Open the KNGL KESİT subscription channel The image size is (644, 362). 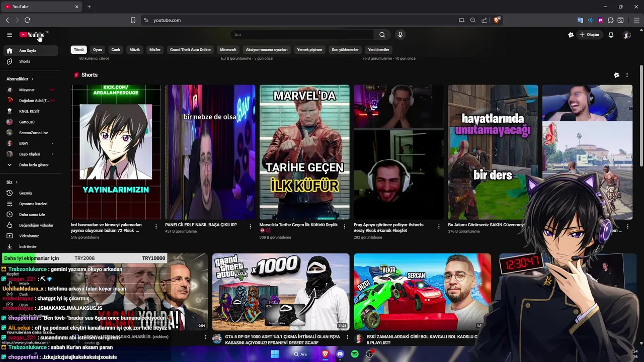[x=30, y=111]
